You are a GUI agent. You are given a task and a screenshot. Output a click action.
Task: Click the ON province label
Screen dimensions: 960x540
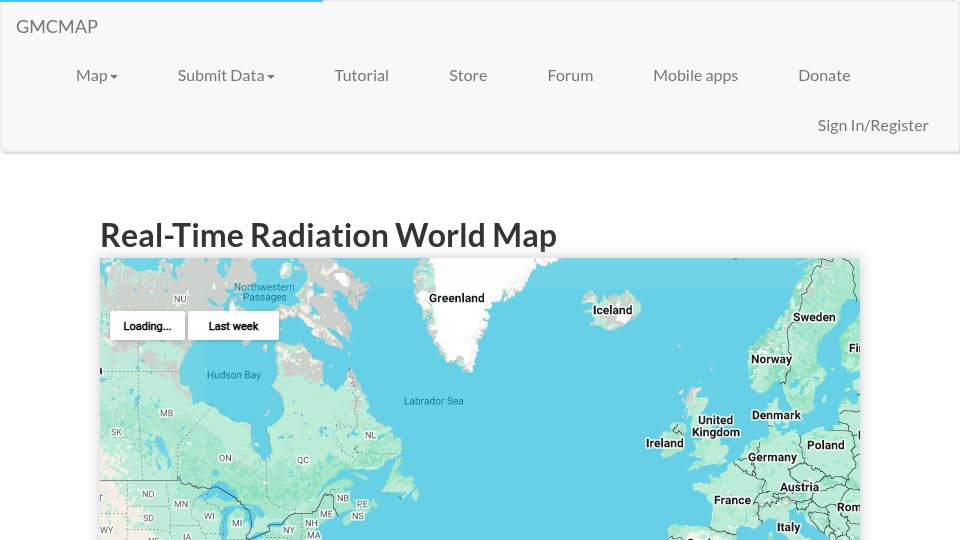pos(225,458)
